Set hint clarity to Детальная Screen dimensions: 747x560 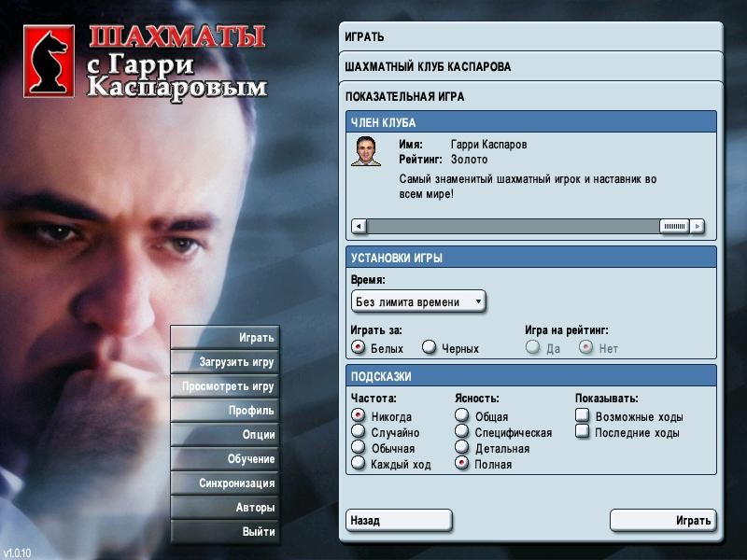click(461, 447)
